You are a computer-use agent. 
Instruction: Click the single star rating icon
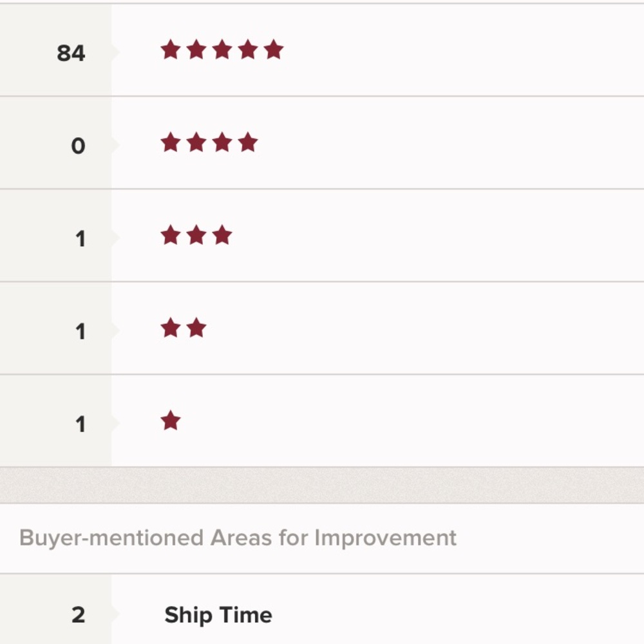[171, 421]
